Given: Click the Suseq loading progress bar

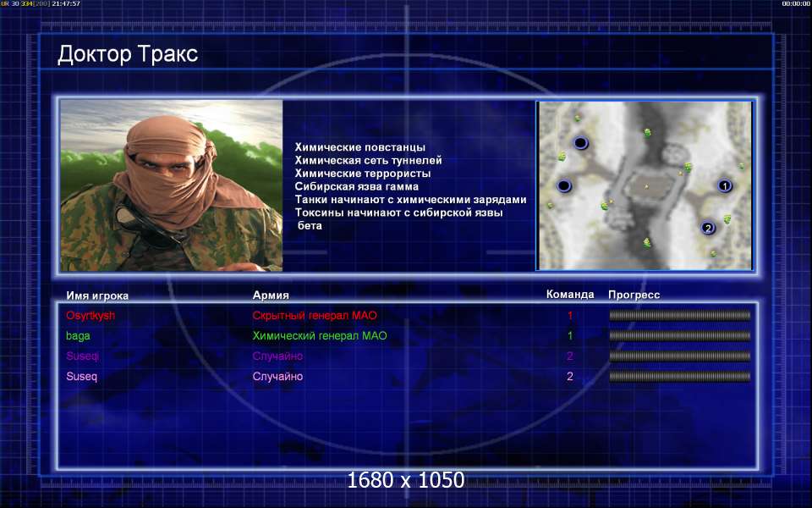Looking at the screenshot, I should tap(679, 376).
